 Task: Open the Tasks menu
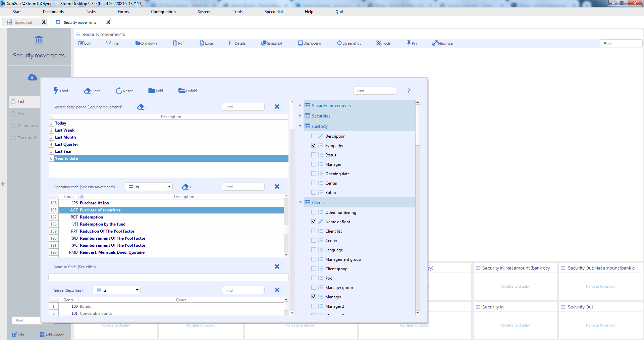[91, 12]
